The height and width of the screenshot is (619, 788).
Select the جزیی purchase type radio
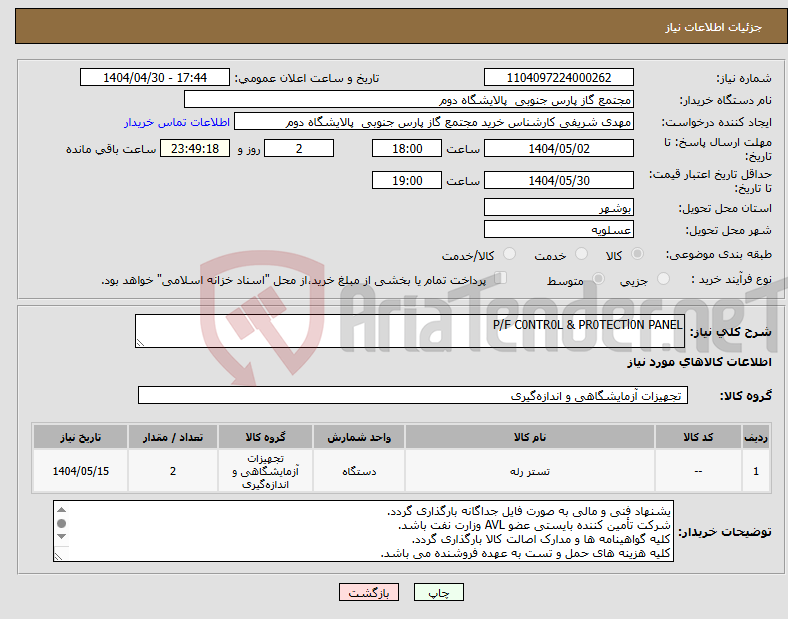point(663,279)
